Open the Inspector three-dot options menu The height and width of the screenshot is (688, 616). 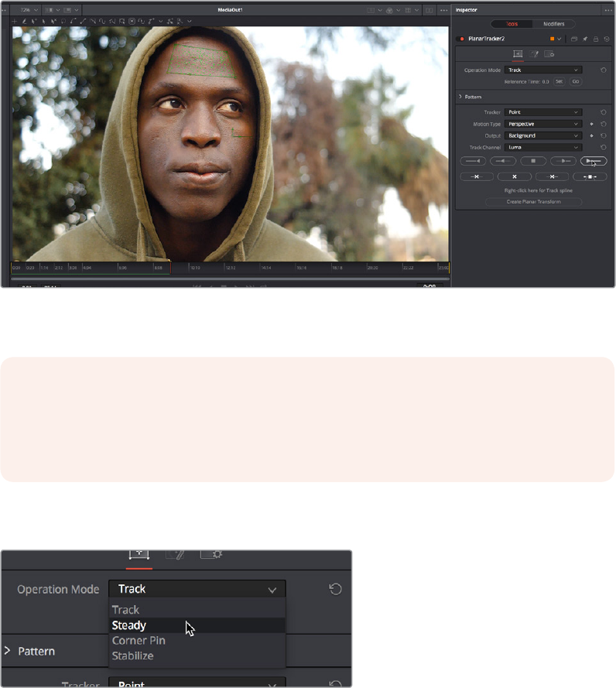608,10
